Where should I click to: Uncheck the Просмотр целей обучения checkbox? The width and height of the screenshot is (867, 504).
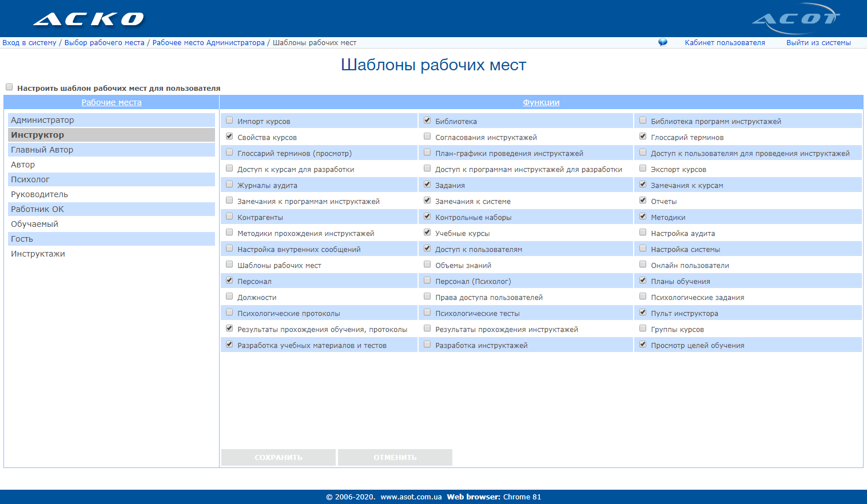643,345
